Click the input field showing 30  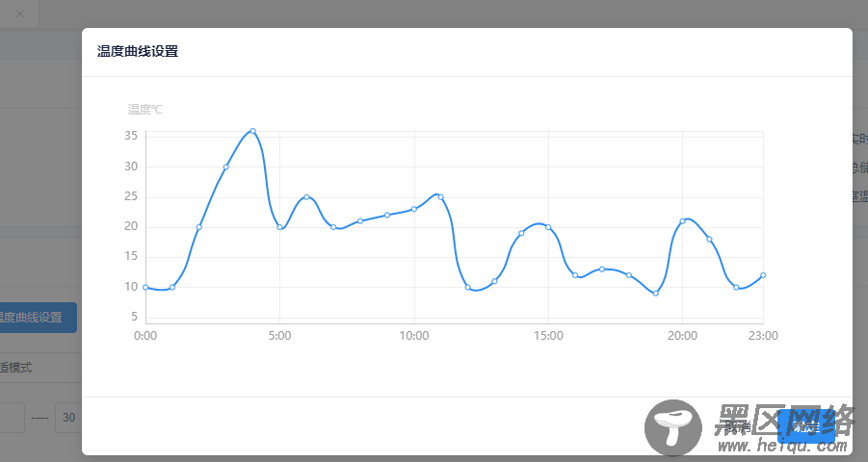coord(67,418)
